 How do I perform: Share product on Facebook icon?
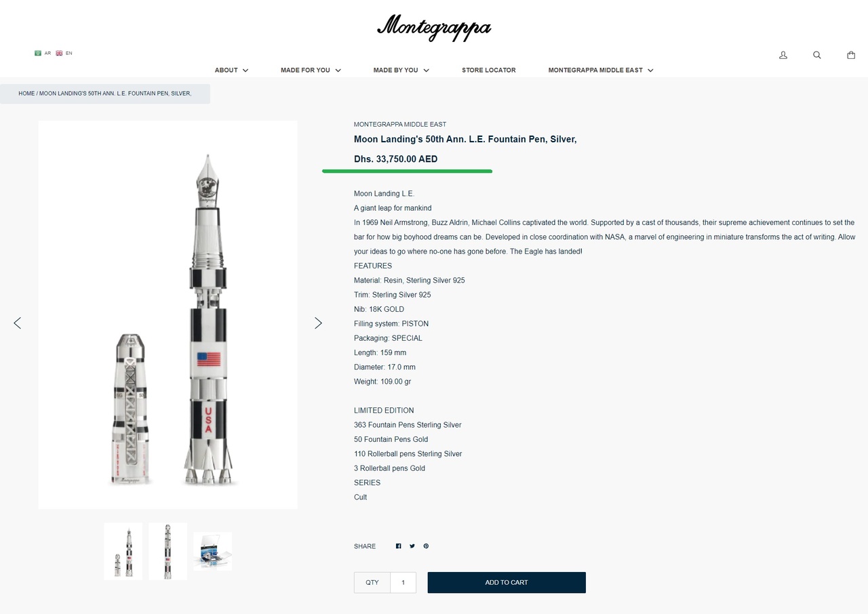pyautogui.click(x=399, y=546)
